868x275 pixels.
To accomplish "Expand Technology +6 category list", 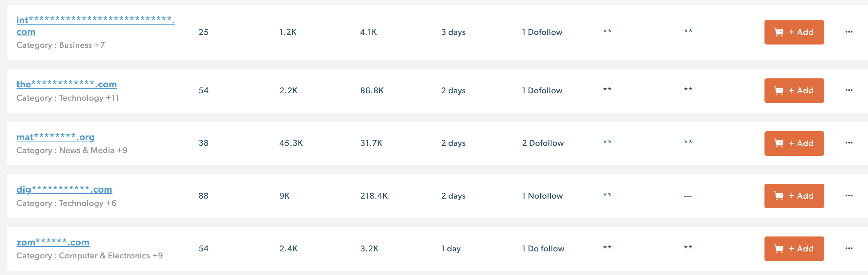I will [x=111, y=203].
